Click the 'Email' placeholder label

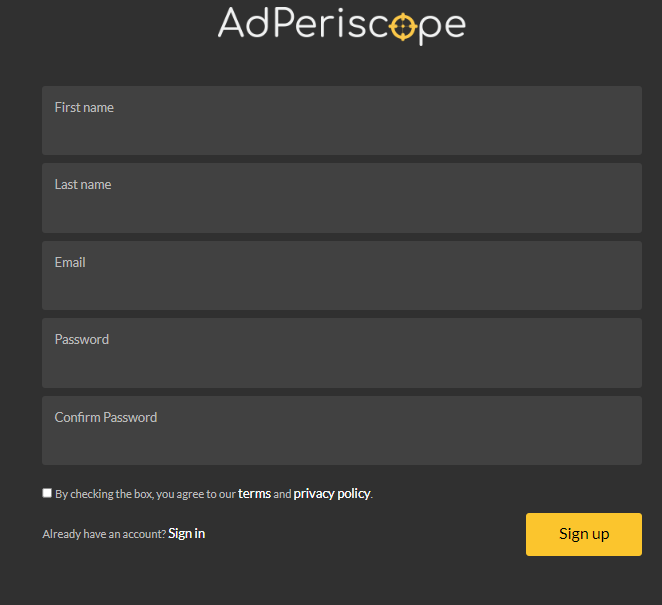tap(70, 262)
